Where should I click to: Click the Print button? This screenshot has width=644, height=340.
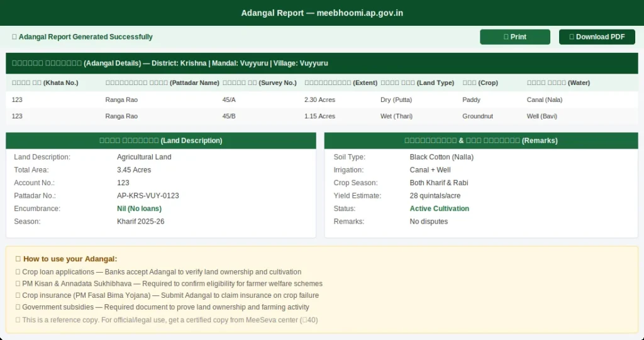pos(514,37)
